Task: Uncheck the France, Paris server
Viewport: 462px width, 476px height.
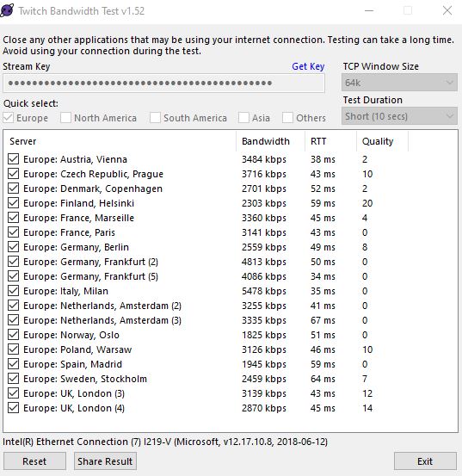Action: [14, 232]
